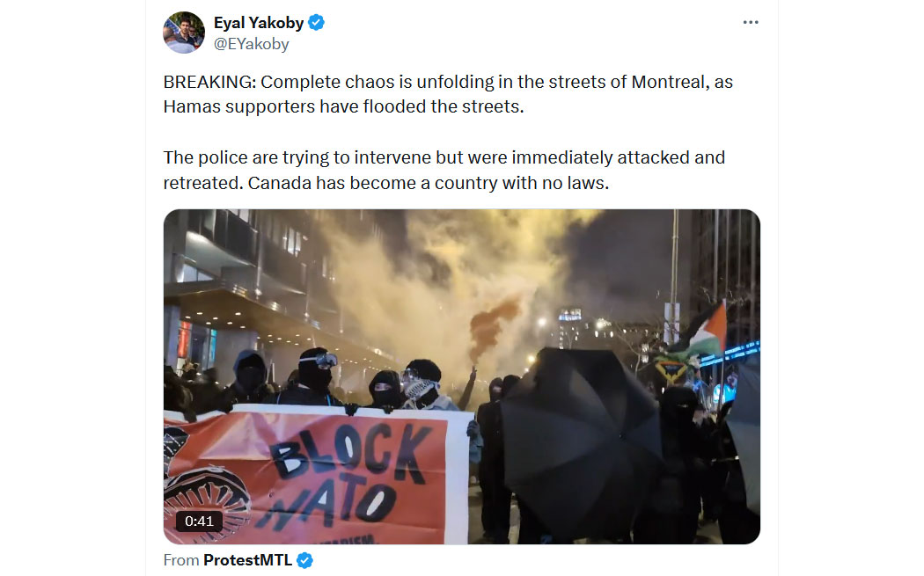Open the three-dot more options menu
The width and height of the screenshot is (924, 576).
[750, 22]
